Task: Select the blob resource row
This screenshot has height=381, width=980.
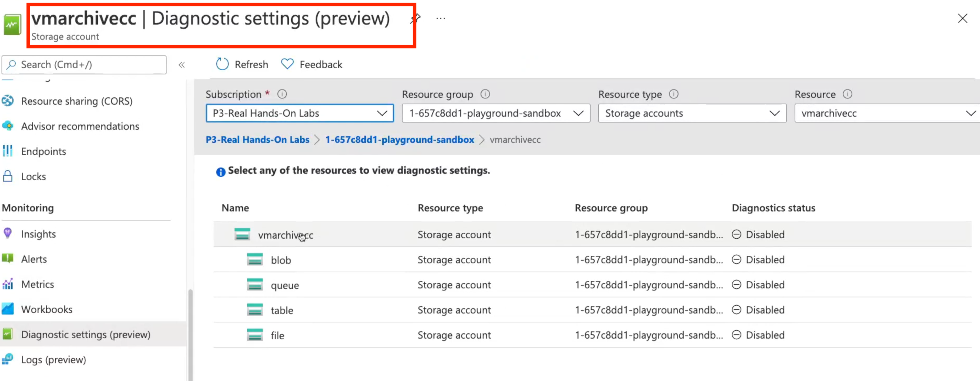Action: [x=592, y=260]
